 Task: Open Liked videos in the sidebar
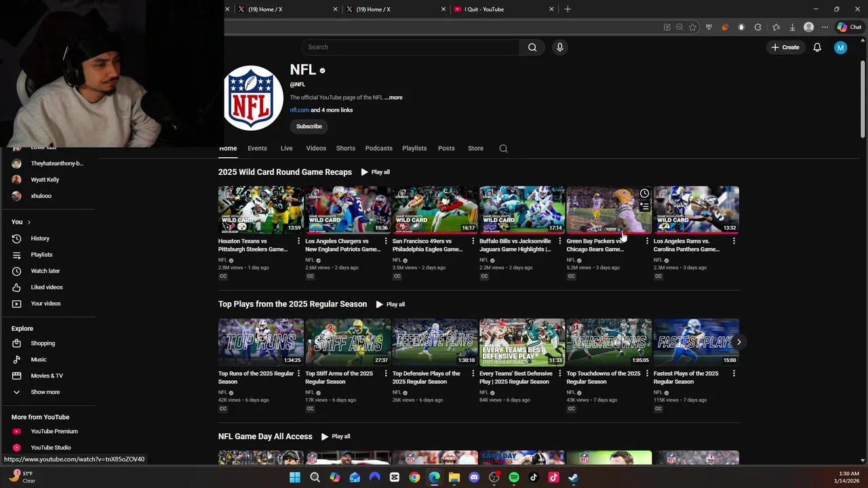pos(47,287)
